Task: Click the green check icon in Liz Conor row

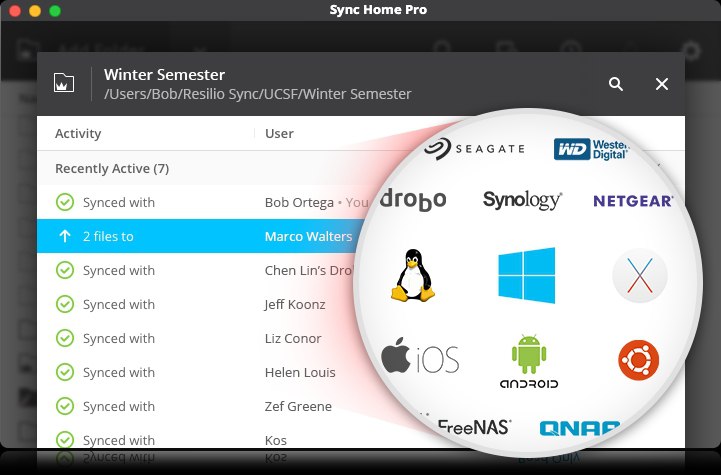Action: (65, 338)
